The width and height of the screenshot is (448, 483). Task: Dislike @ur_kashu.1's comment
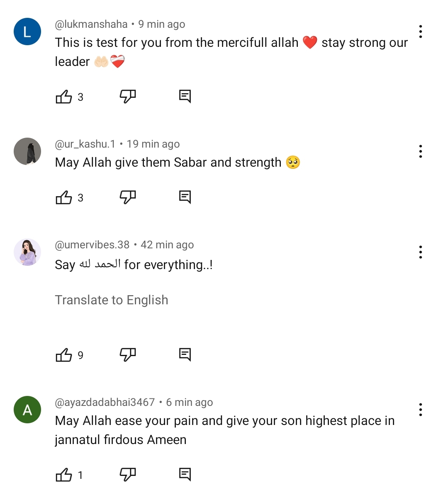pos(128,197)
